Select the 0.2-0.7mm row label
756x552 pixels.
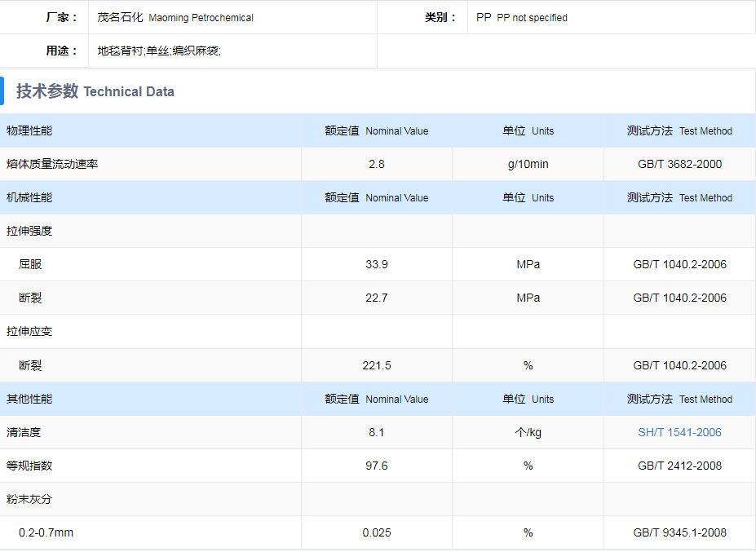[46, 532]
